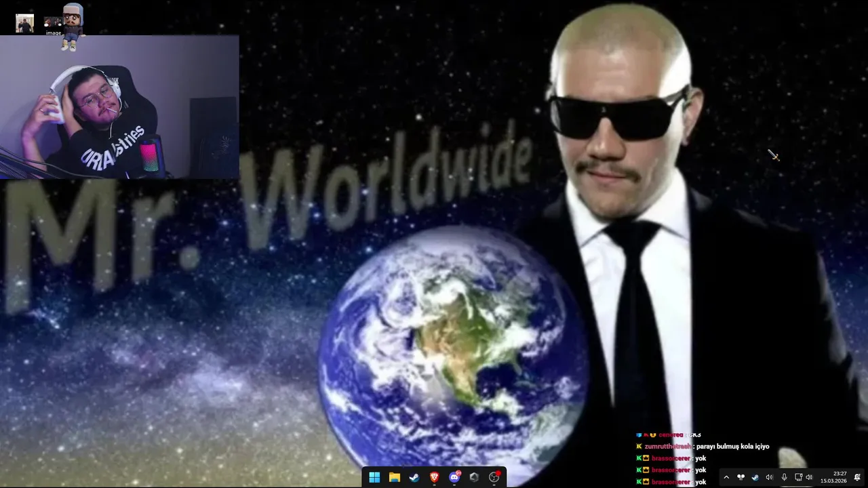Click the AirPods tray icon
This screenshot has height=488, width=868.
coord(741,477)
